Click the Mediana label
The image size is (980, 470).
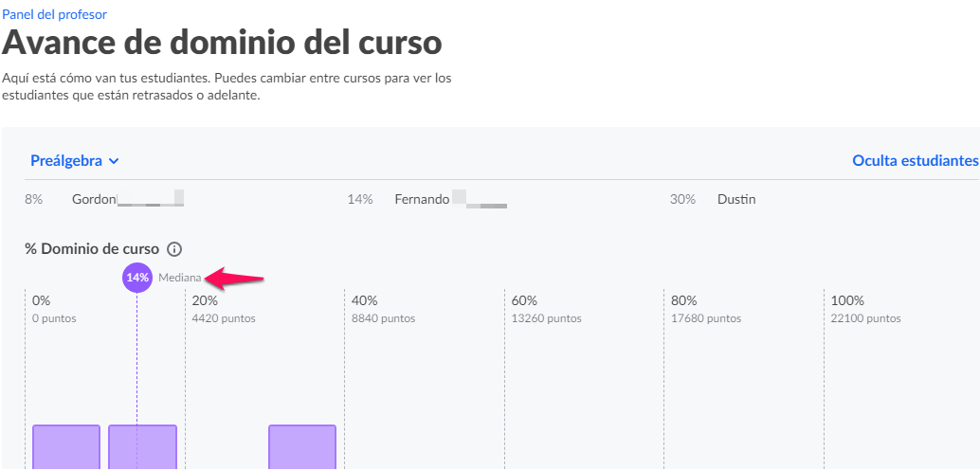(180, 279)
